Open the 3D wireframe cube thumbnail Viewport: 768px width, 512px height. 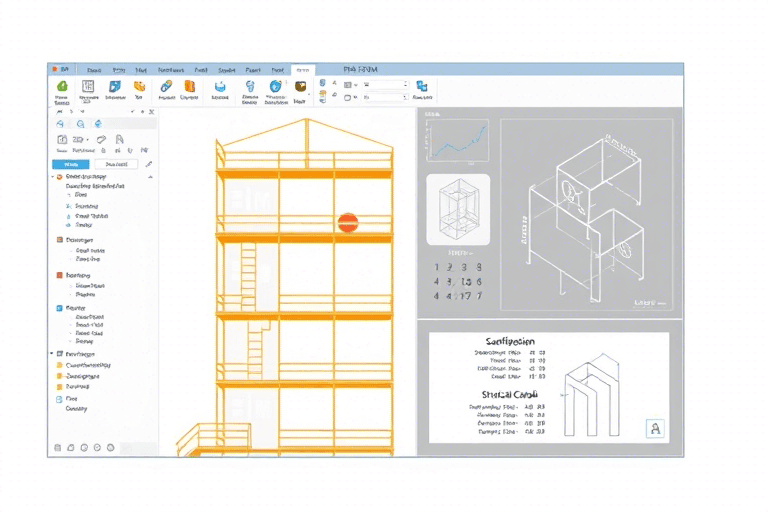(458, 209)
